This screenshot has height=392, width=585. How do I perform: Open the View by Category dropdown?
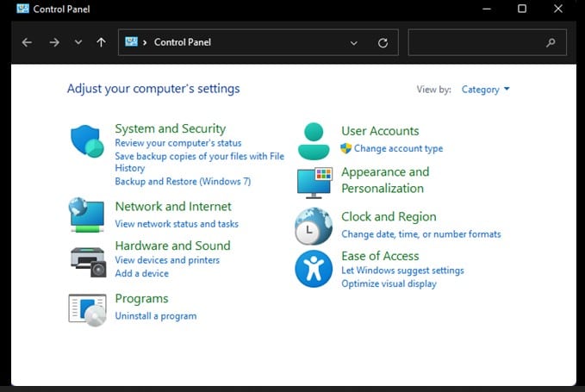[x=485, y=90]
